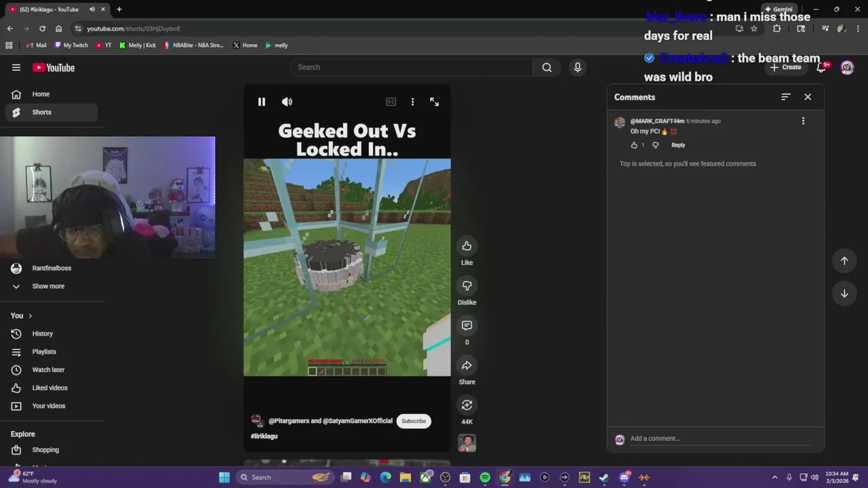
Task: Dislike the comment "Oh my PC!"
Action: click(x=655, y=145)
